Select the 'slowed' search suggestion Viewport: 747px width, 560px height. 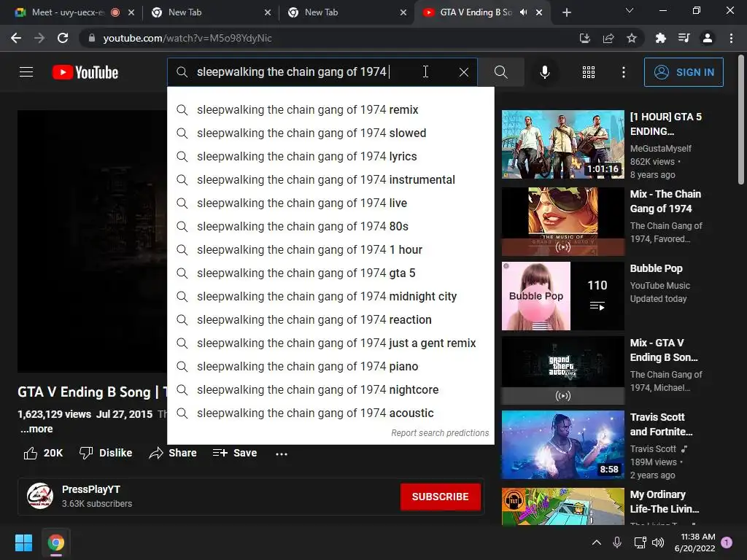330,133
